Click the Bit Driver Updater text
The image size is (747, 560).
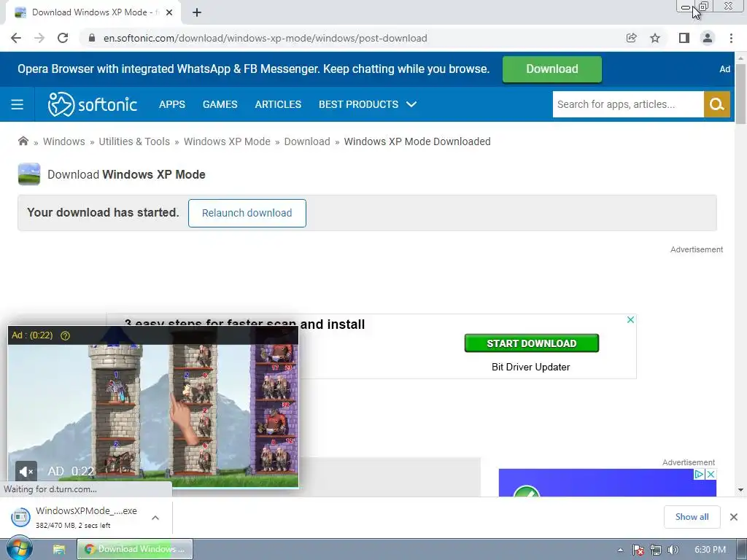[x=531, y=367]
